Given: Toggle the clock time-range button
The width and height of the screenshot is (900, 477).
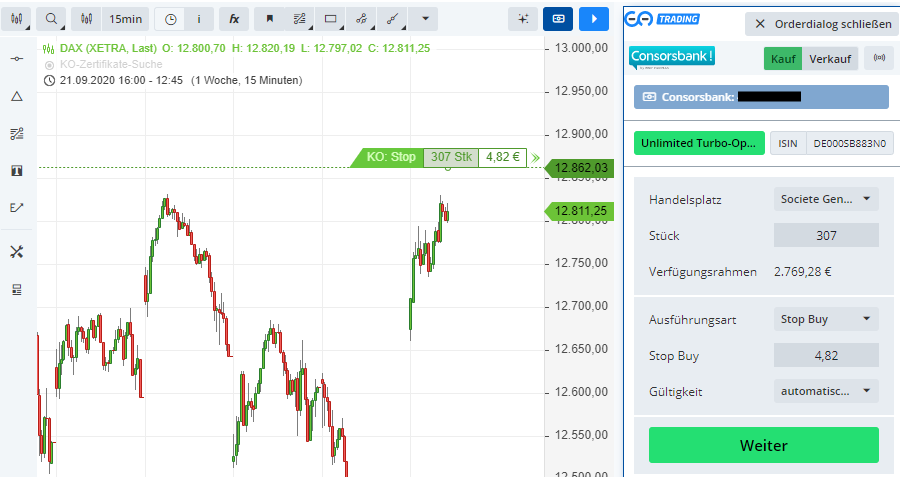Looking at the screenshot, I should [x=170, y=20].
